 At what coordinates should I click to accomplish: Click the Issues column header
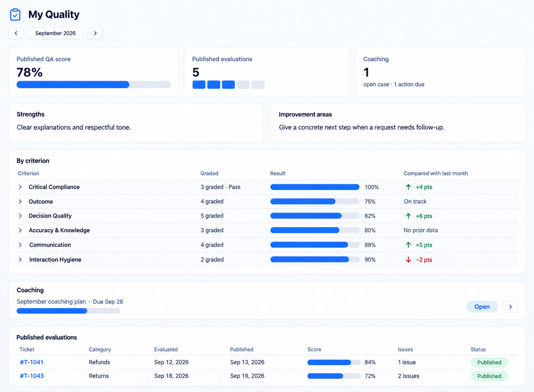pyautogui.click(x=405, y=349)
